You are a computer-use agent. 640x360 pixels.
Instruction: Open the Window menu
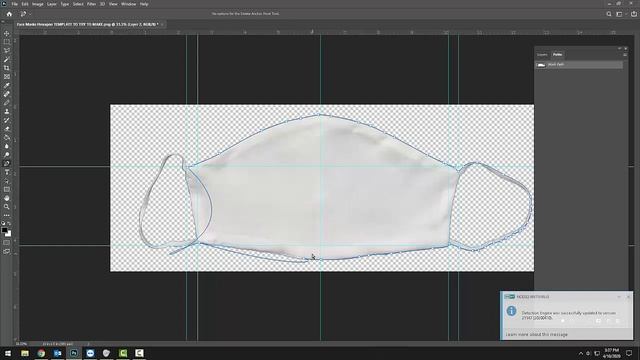pyautogui.click(x=129, y=4)
